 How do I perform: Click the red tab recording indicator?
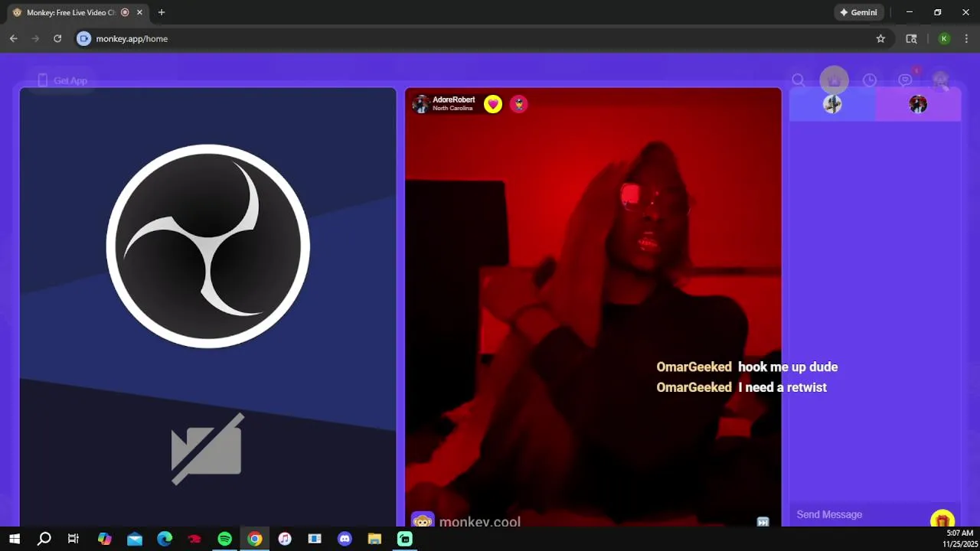pos(125,12)
